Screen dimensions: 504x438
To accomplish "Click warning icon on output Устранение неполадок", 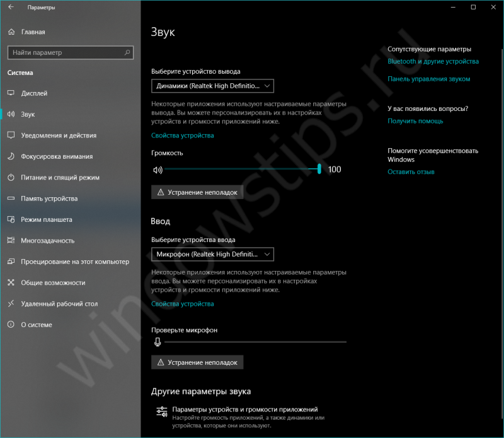I will (161, 192).
